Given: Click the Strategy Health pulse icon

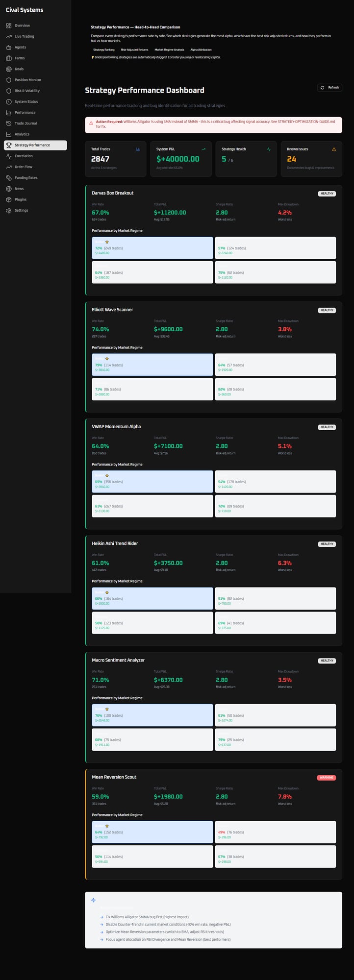Looking at the screenshot, I should pos(269,149).
